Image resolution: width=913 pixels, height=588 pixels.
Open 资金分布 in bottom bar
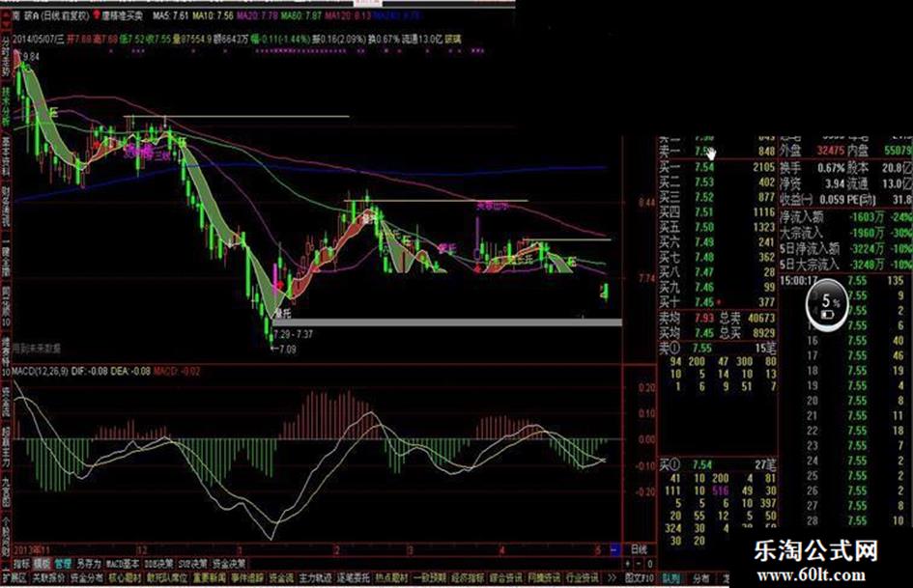pos(86,578)
